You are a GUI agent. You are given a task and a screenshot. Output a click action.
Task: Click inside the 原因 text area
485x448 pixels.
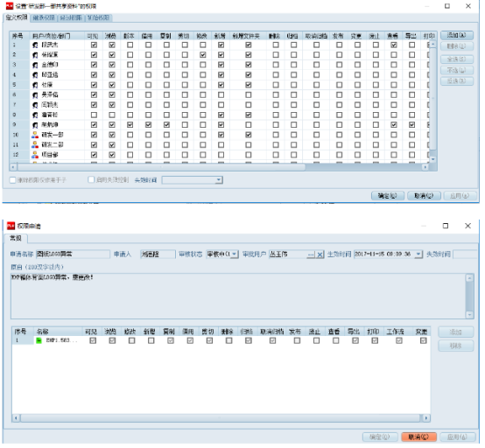tap(238, 297)
